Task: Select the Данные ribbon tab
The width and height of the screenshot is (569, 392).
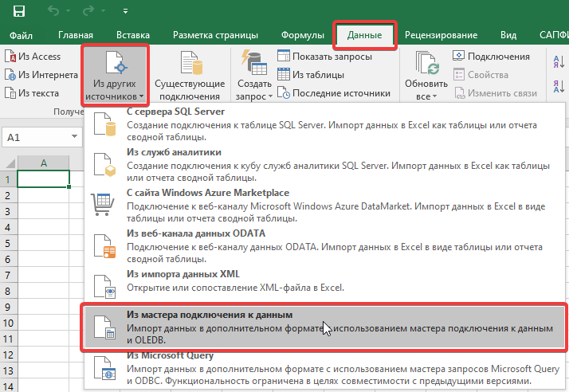Action: click(x=365, y=35)
